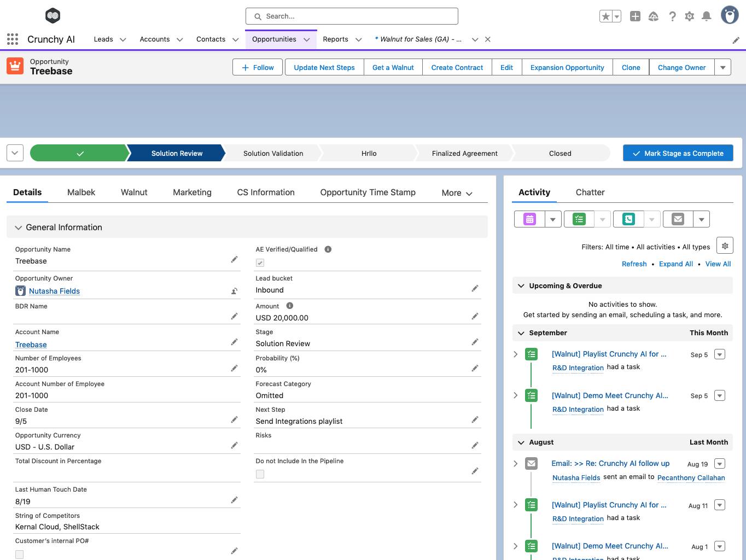This screenshot has height=560, width=746.
Task: Click Update Next Steps button
Action: pos(324,67)
